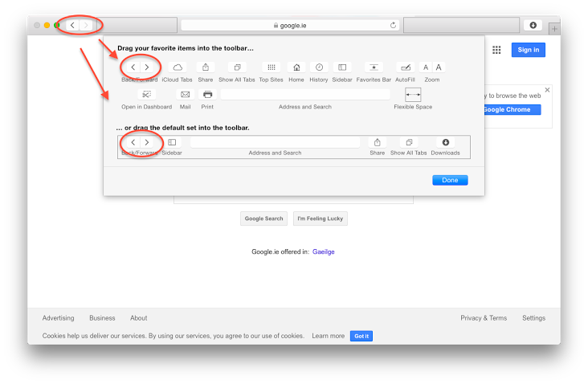Viewport: 588px width, 384px height.
Task: Select the AutoFill icon
Action: 406,67
